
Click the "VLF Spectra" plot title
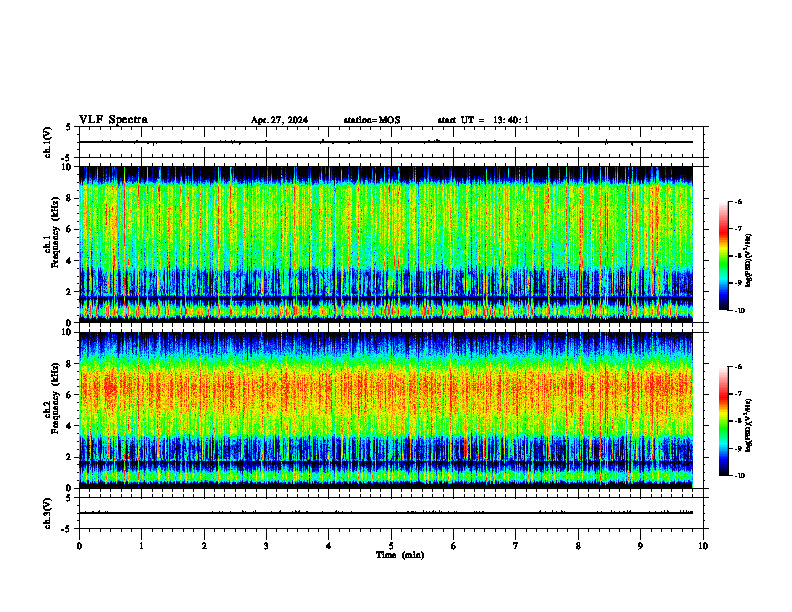(x=113, y=120)
